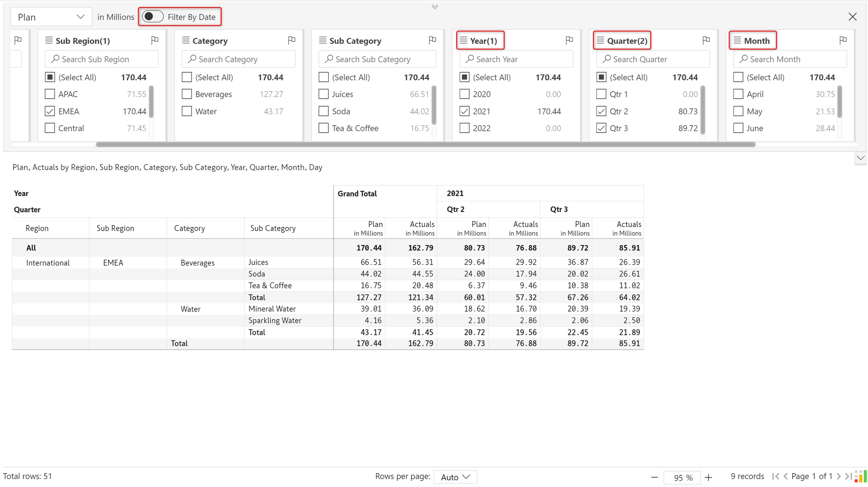Expand the chevron at the visual's right edge
The width and height of the screenshot is (868, 487).
click(860, 158)
